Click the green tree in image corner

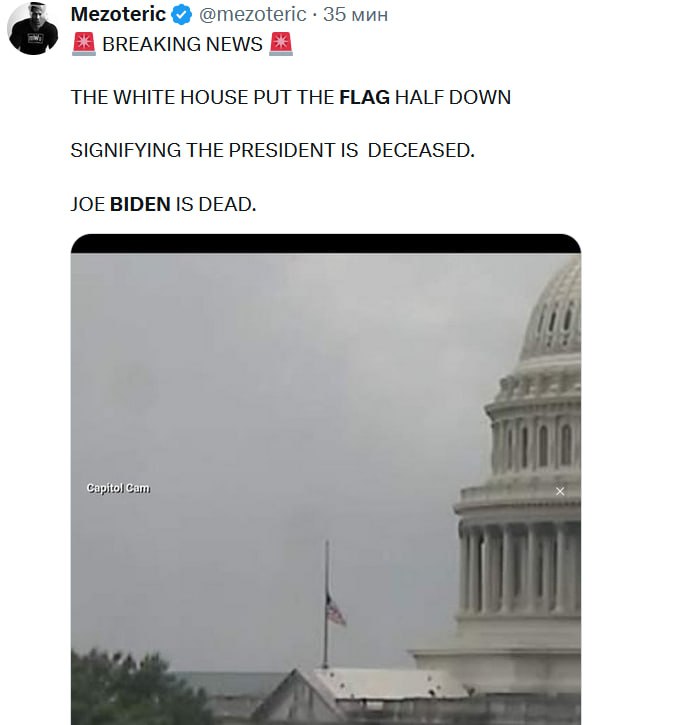(x=135, y=688)
